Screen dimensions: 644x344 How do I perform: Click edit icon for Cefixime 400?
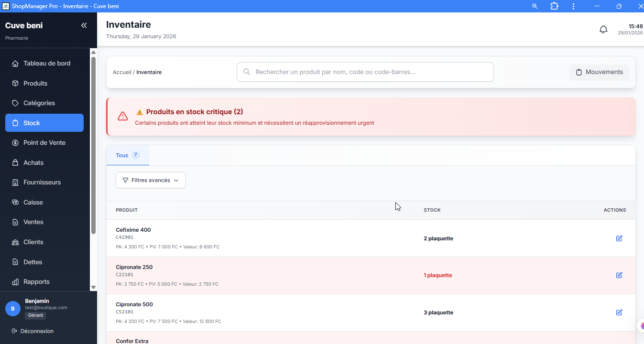[619, 238]
